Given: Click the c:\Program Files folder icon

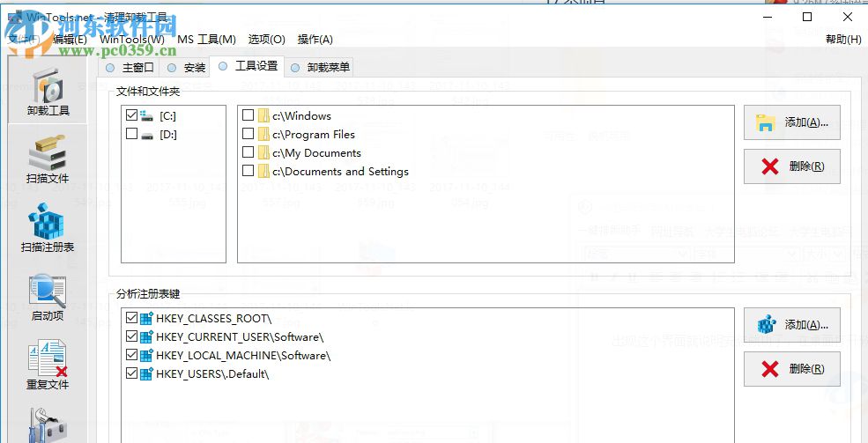Looking at the screenshot, I should tap(263, 135).
